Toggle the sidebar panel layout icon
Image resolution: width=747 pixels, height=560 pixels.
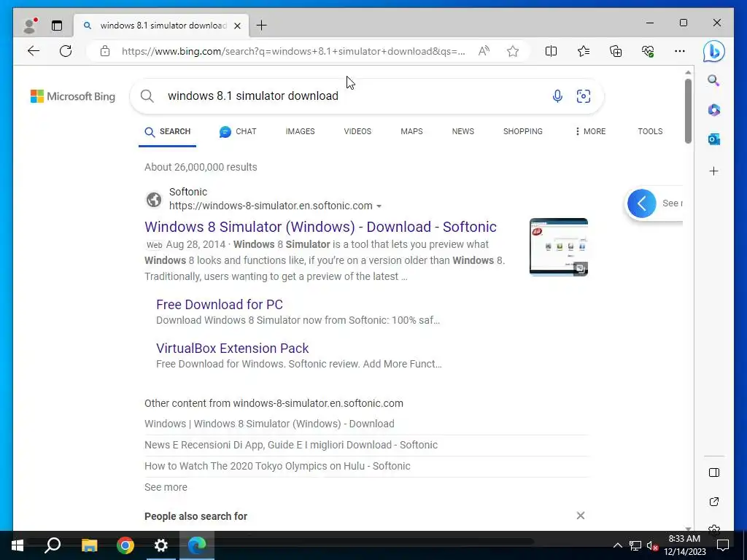tap(713, 472)
